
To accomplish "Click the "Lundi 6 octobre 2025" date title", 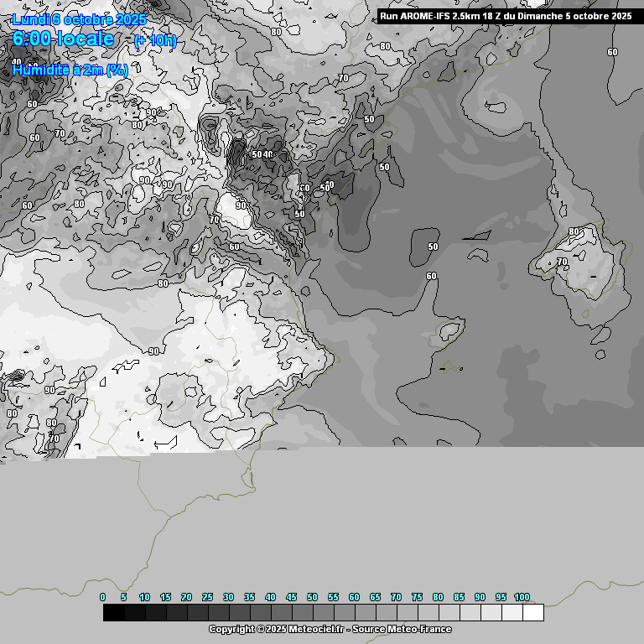I will pos(79,19).
